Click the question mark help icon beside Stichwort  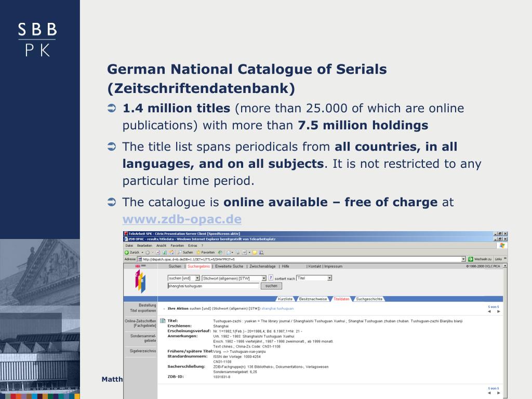tap(271, 277)
